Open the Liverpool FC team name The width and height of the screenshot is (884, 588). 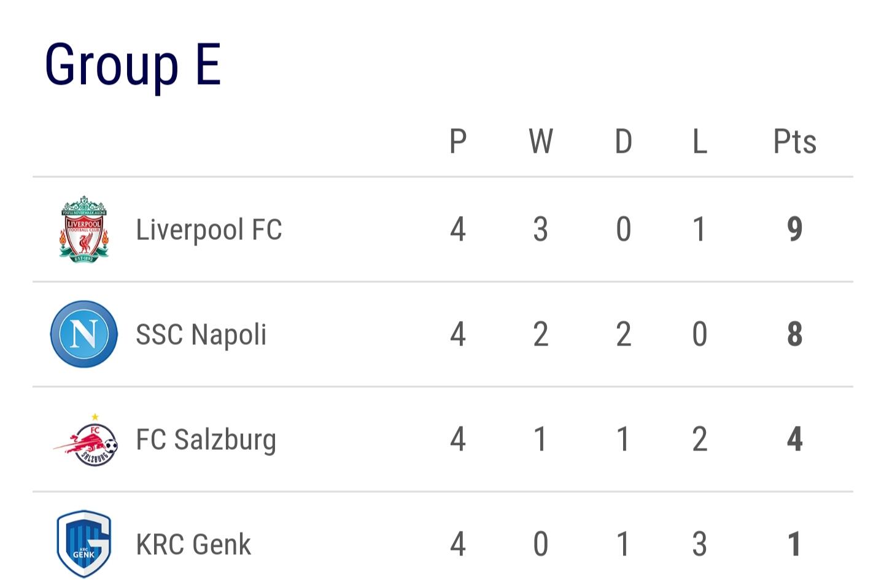pyautogui.click(x=209, y=230)
